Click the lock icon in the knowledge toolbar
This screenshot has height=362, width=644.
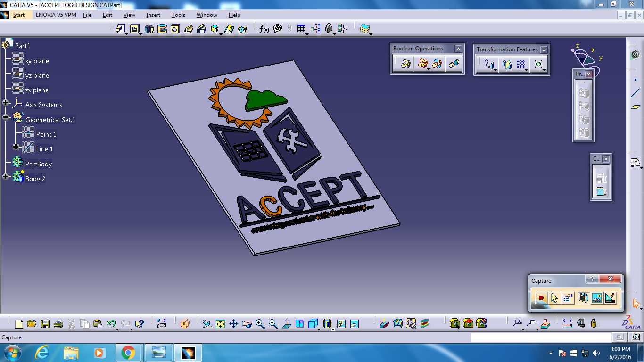[x=329, y=29]
